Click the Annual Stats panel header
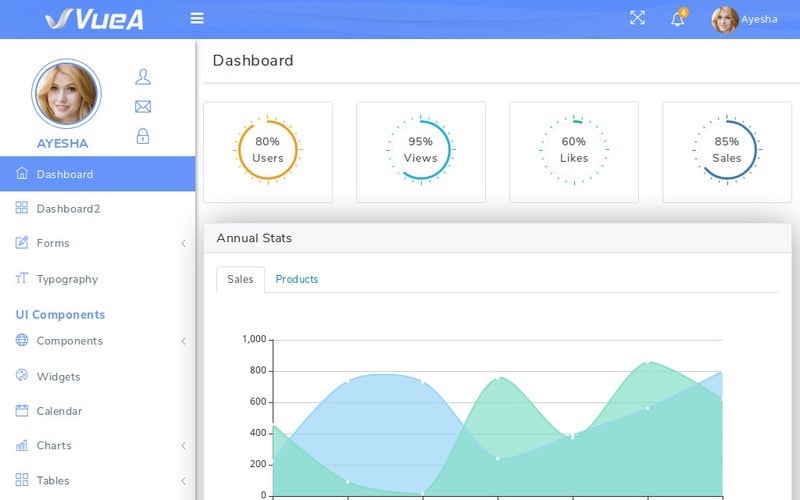 (x=498, y=238)
